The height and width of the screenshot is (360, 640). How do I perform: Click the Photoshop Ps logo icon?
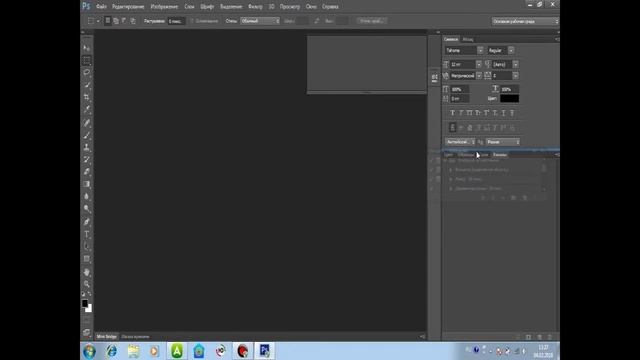(x=86, y=6)
